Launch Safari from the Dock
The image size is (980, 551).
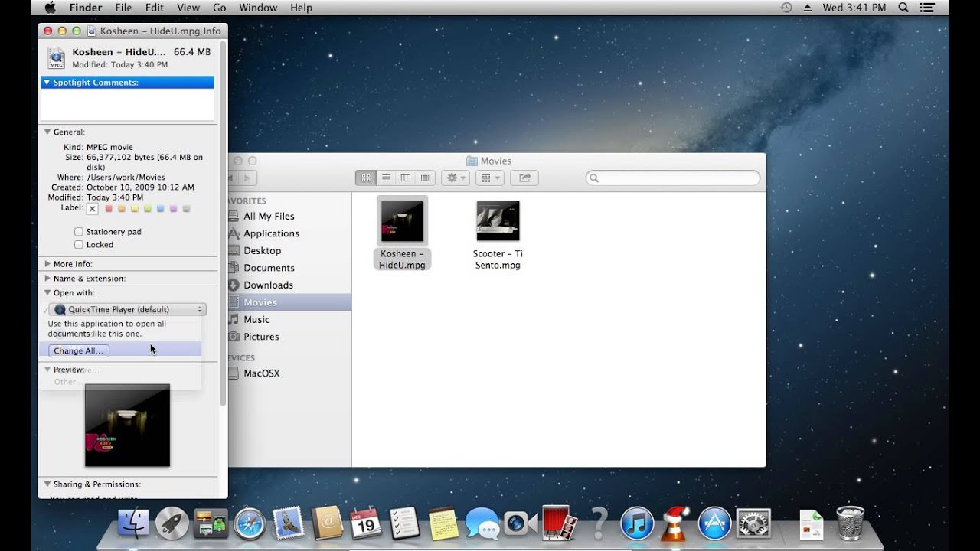coord(250,523)
